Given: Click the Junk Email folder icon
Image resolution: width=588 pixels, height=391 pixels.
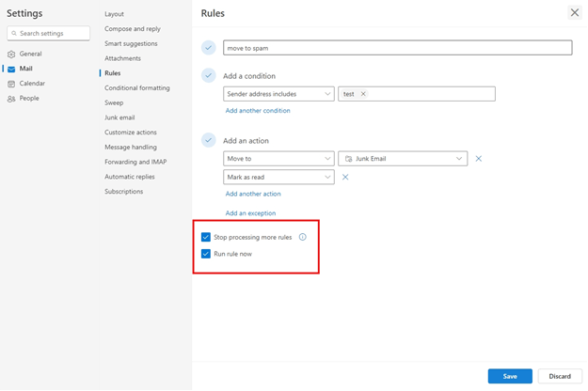Looking at the screenshot, I should (x=348, y=159).
